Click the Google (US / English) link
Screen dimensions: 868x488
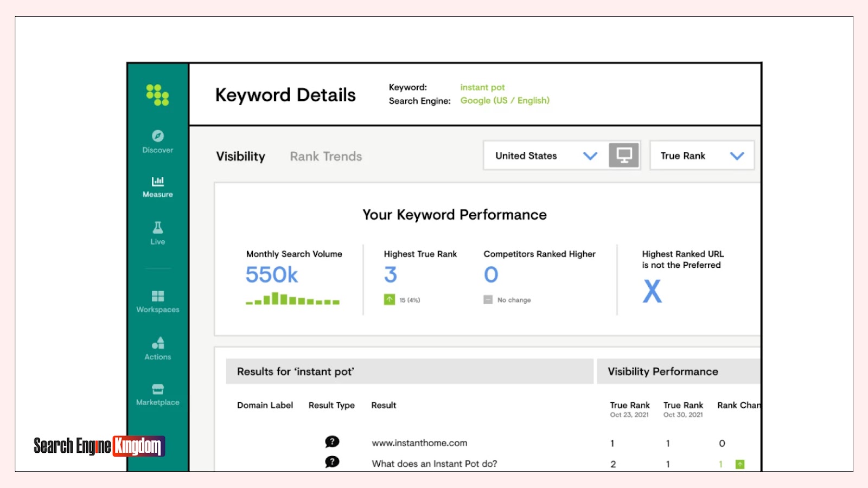(505, 100)
